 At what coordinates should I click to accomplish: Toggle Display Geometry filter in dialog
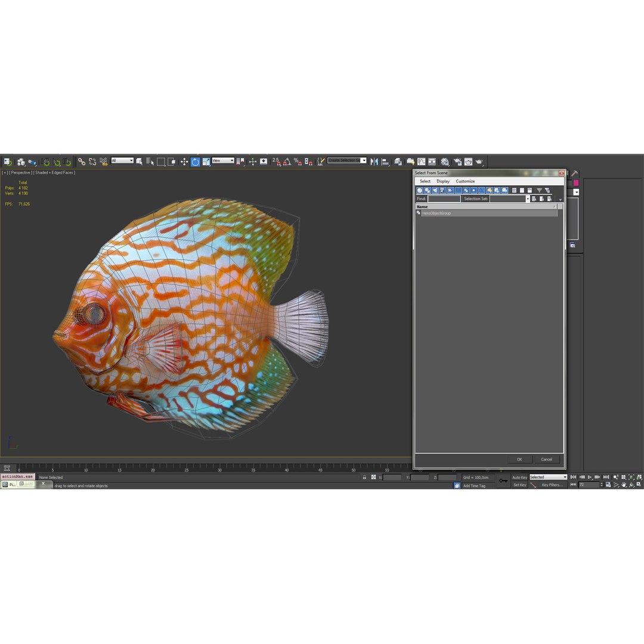(419, 190)
